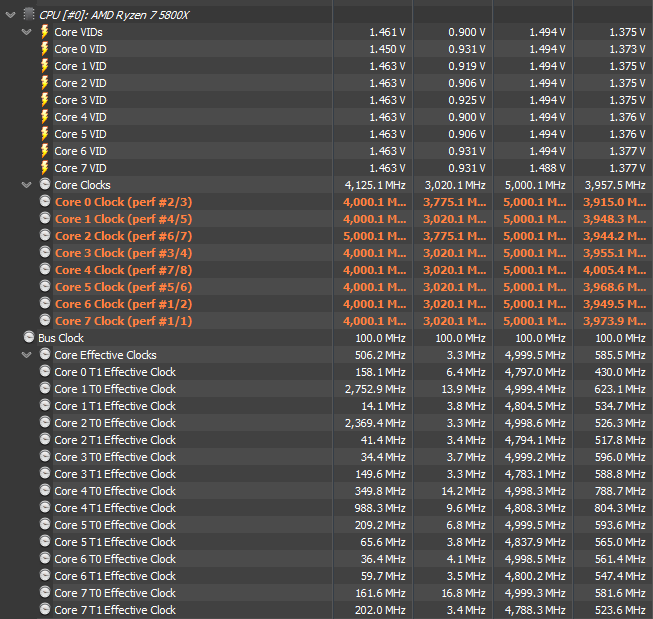
Task: Click the clock icon for Core 1 T0 Effective Clock
Action: pyautogui.click(x=45, y=388)
